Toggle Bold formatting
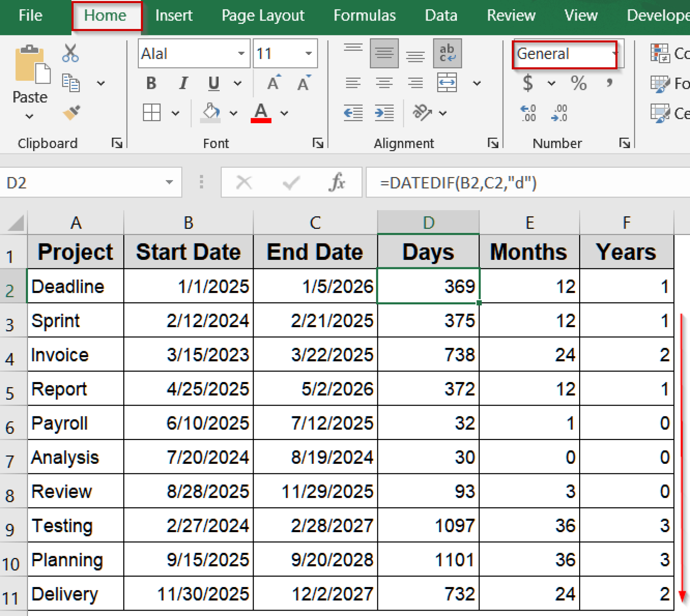This screenshot has height=616, width=690. (x=151, y=83)
